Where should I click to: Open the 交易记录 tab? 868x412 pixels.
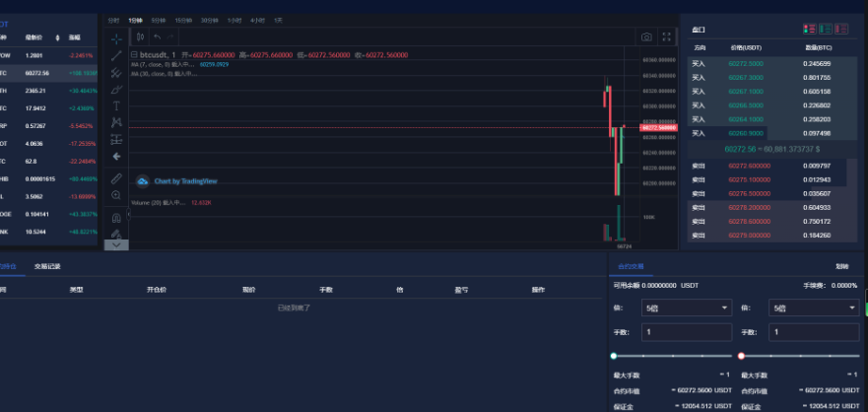tap(47, 266)
